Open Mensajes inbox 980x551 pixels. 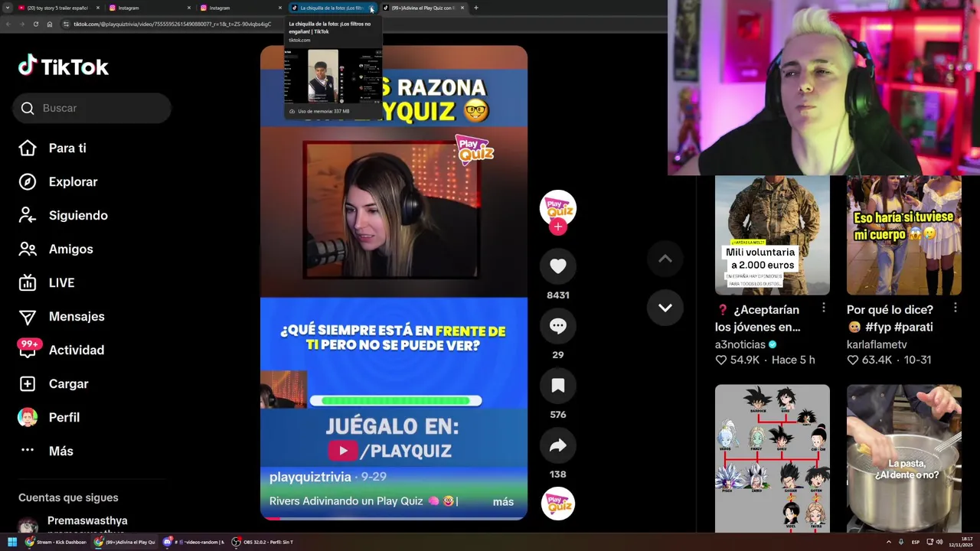[77, 316]
